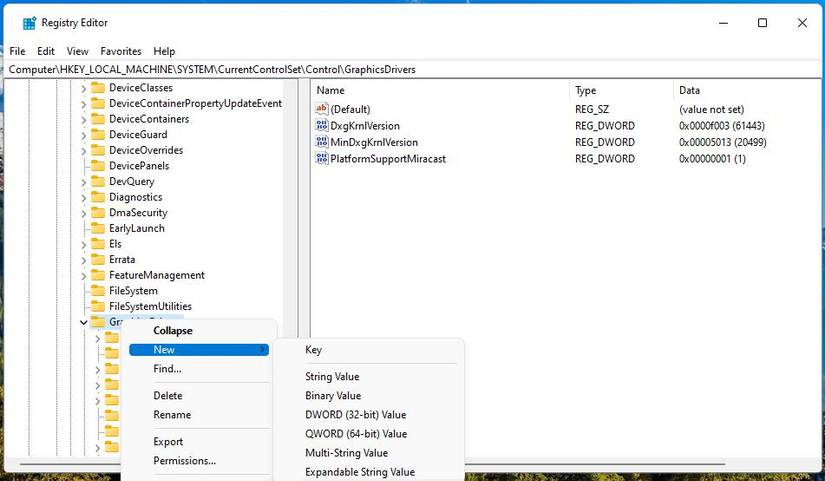Open the File menu
The width and height of the screenshot is (825, 481).
(17, 51)
